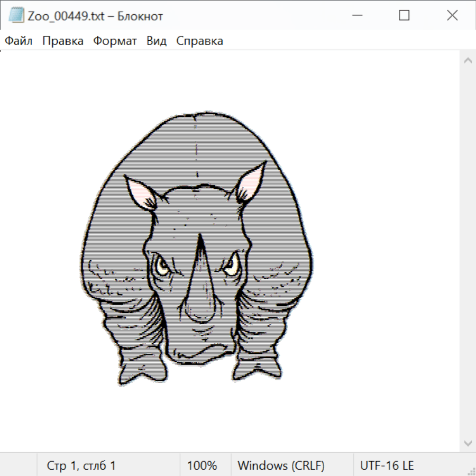Image resolution: width=476 pixels, height=476 pixels.
Task: Maximize the Notepad window
Action: point(404,16)
